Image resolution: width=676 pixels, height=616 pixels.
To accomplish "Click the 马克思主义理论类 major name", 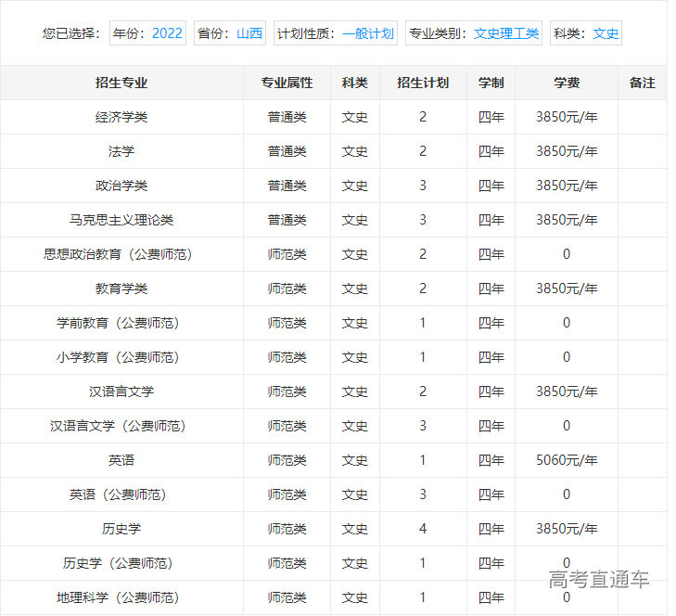I will [x=121, y=220].
